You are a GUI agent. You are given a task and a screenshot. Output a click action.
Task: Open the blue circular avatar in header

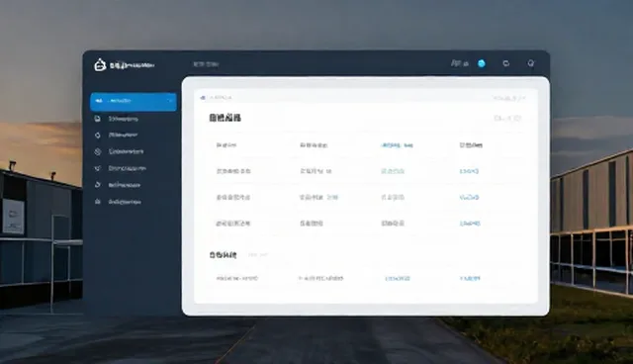(482, 63)
